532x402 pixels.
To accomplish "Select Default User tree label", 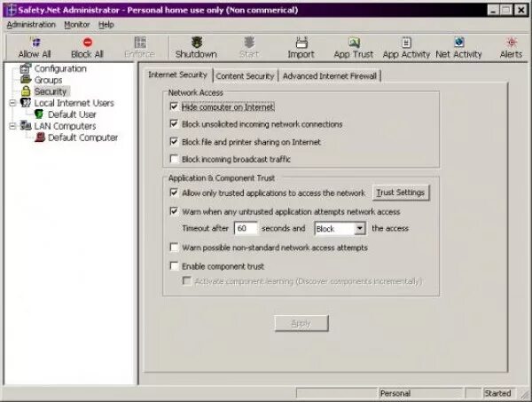I will tap(72, 114).
